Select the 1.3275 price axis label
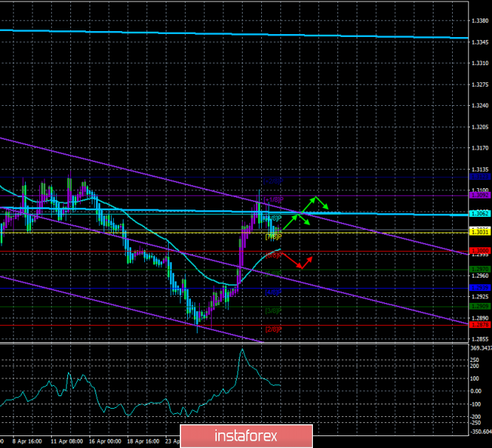 pos(480,84)
